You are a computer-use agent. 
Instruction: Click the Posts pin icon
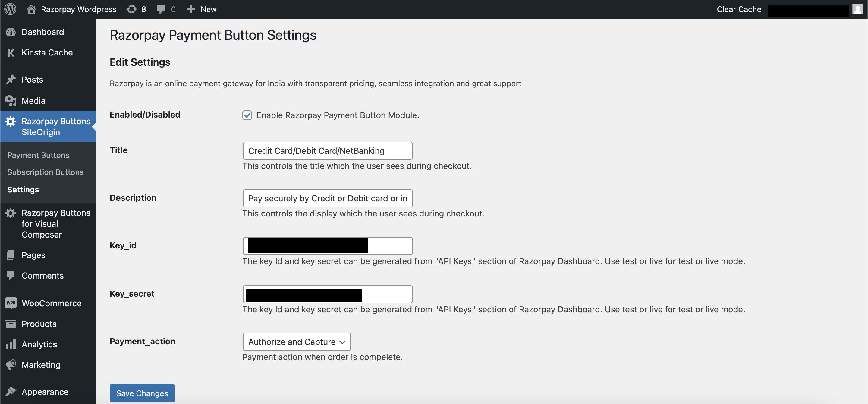(x=11, y=80)
